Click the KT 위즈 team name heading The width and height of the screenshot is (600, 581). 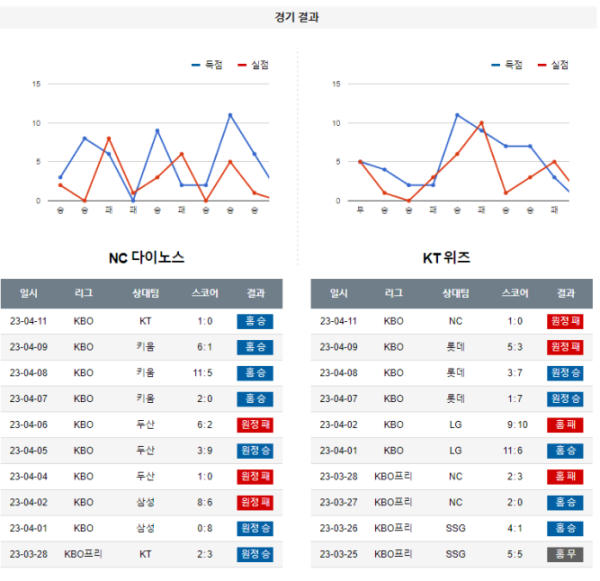coord(446,258)
